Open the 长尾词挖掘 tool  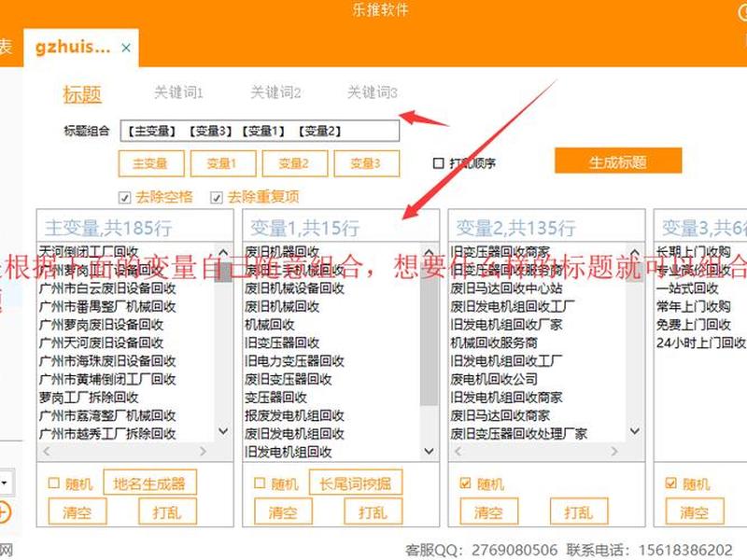(356, 483)
